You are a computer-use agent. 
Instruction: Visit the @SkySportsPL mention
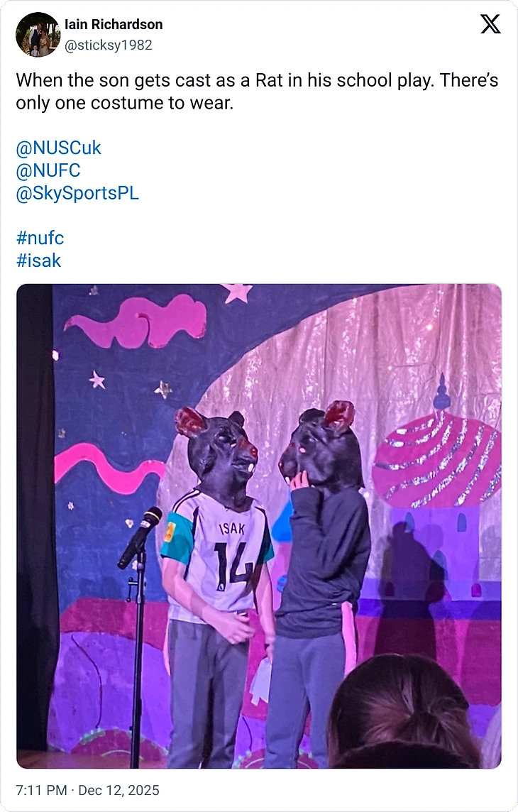(77, 193)
